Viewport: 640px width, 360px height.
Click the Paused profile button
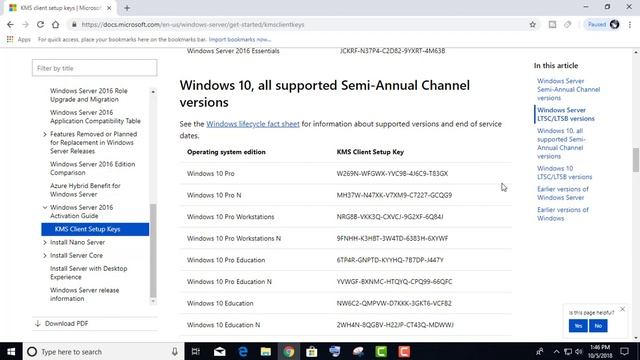[603, 24]
